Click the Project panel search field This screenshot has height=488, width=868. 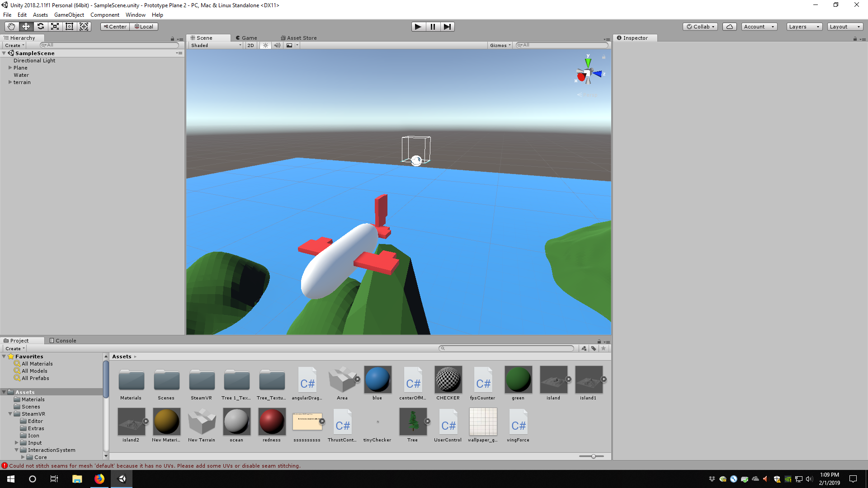click(506, 348)
